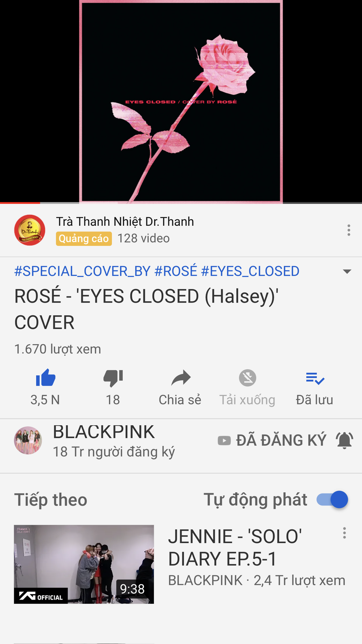Seek using the red video progress bar
Image resolution: width=362 pixels, height=644 pixels.
(181, 203)
